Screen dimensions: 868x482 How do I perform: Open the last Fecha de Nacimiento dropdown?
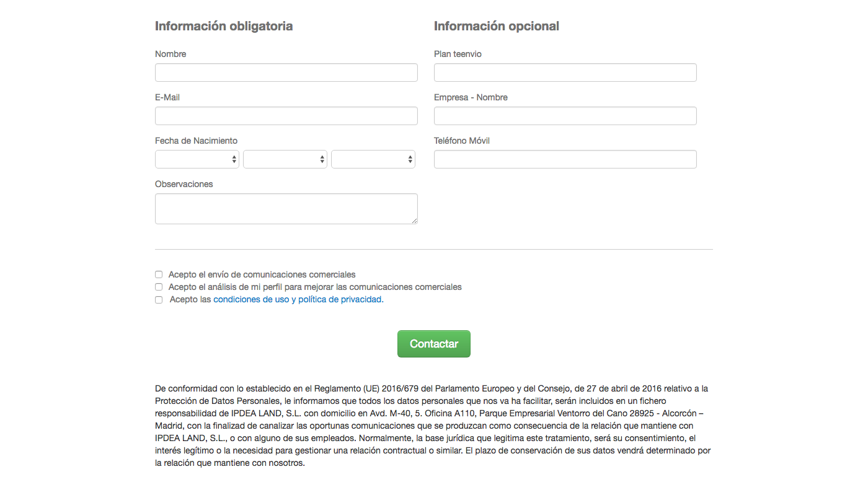tap(373, 159)
